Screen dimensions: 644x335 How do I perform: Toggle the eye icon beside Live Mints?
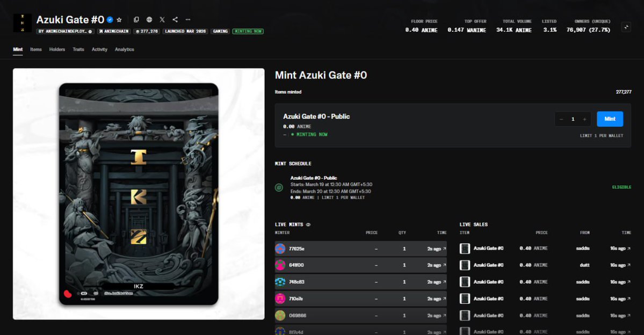pos(308,224)
